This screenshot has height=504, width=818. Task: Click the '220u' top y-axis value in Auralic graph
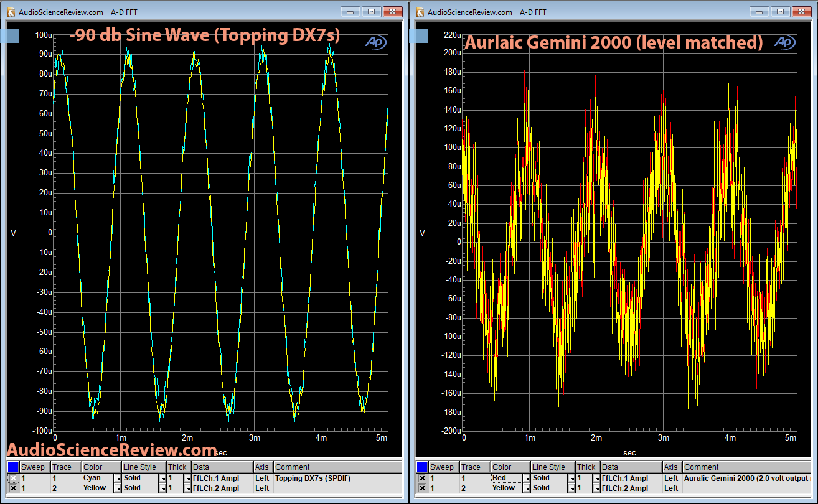click(453, 35)
